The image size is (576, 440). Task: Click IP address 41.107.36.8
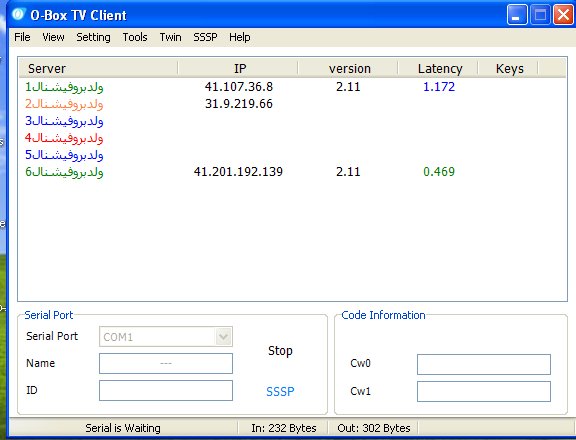(x=239, y=87)
